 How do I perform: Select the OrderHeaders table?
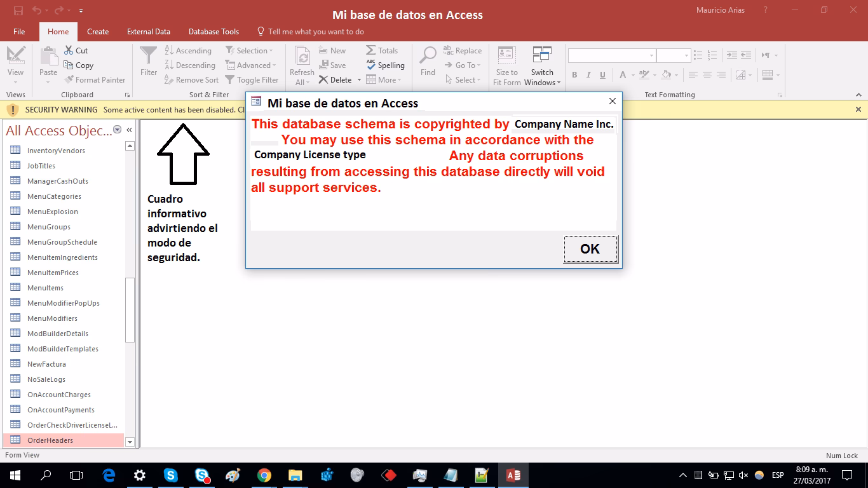[x=64, y=440]
